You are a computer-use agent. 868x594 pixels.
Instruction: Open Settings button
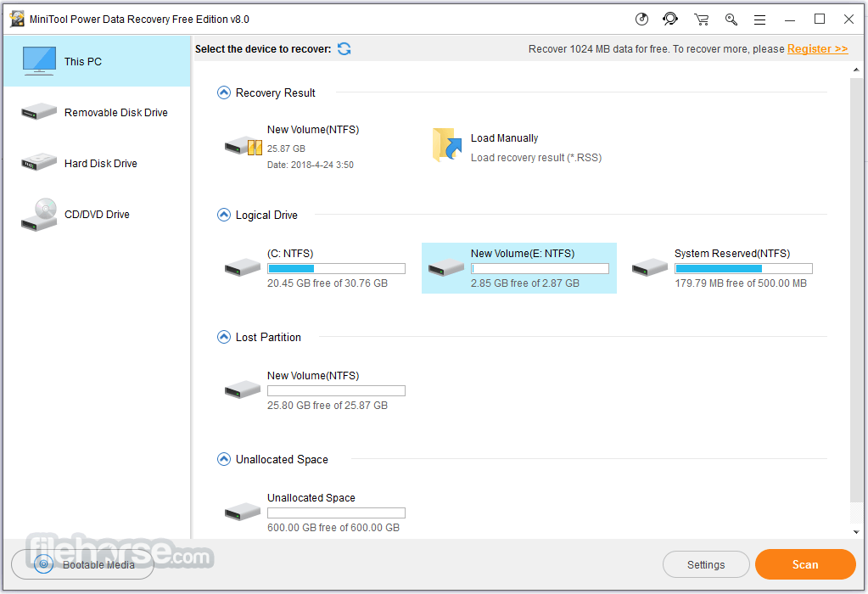706,564
